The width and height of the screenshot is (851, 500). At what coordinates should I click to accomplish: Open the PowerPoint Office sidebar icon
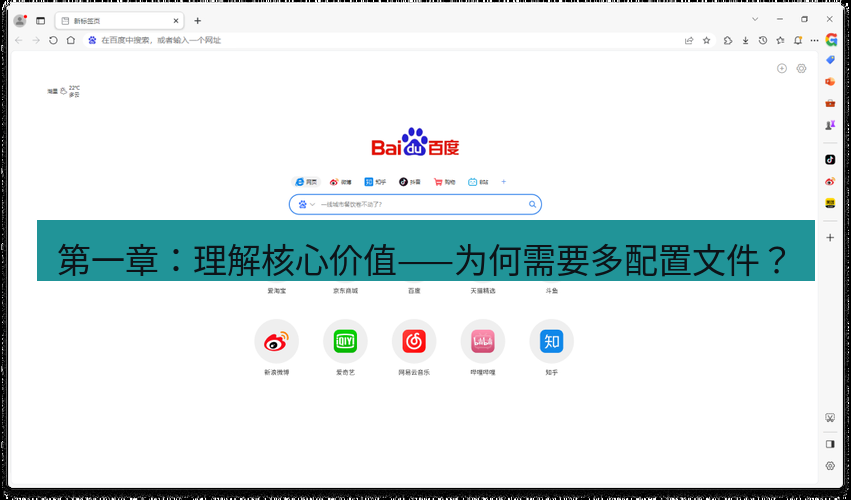830,81
